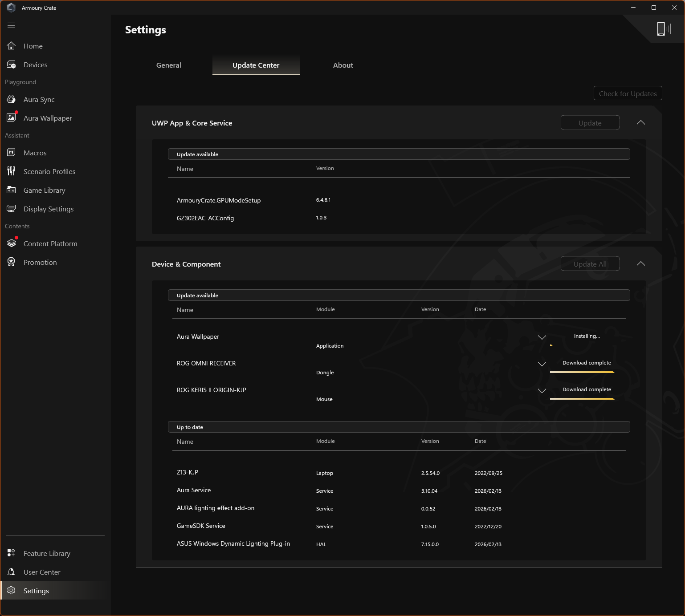Click the Macros icon
The image size is (685, 616).
(12, 153)
